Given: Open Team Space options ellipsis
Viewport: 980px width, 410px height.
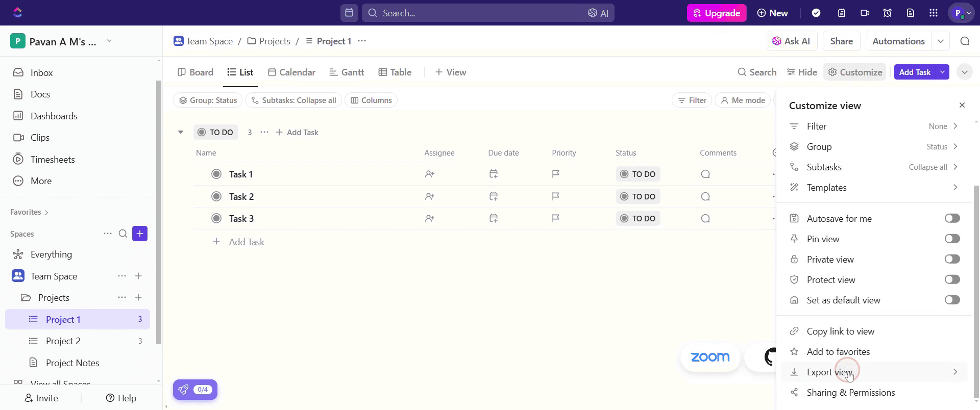Looking at the screenshot, I should [122, 276].
